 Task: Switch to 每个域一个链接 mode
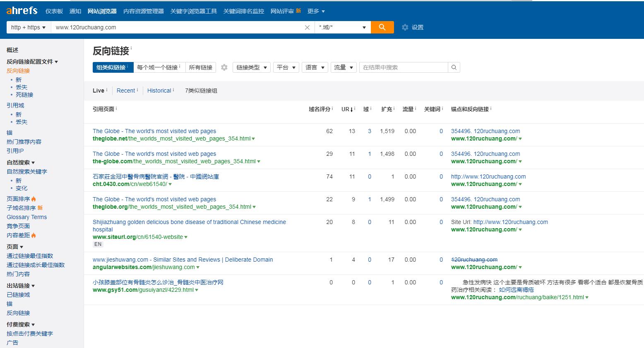click(159, 67)
